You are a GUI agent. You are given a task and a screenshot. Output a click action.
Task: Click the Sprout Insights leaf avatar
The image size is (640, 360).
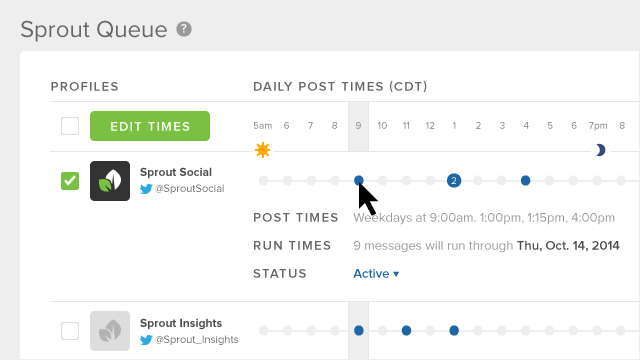[x=110, y=331]
